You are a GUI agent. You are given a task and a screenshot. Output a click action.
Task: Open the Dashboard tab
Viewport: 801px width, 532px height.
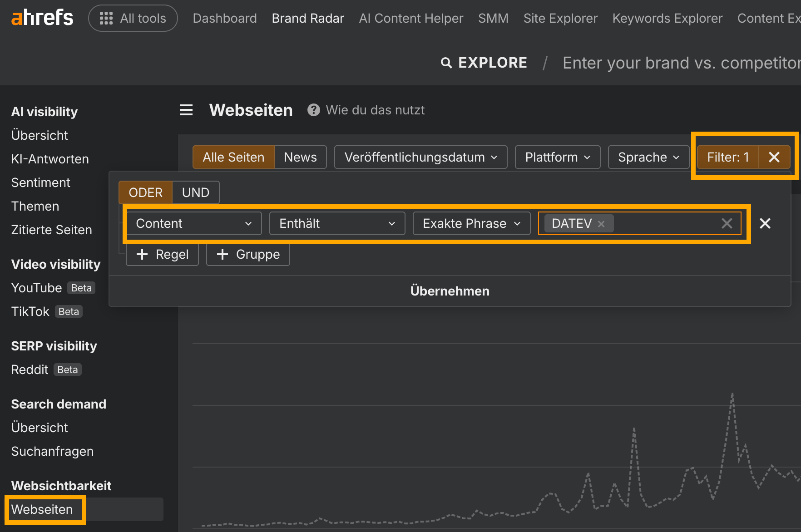[225, 18]
